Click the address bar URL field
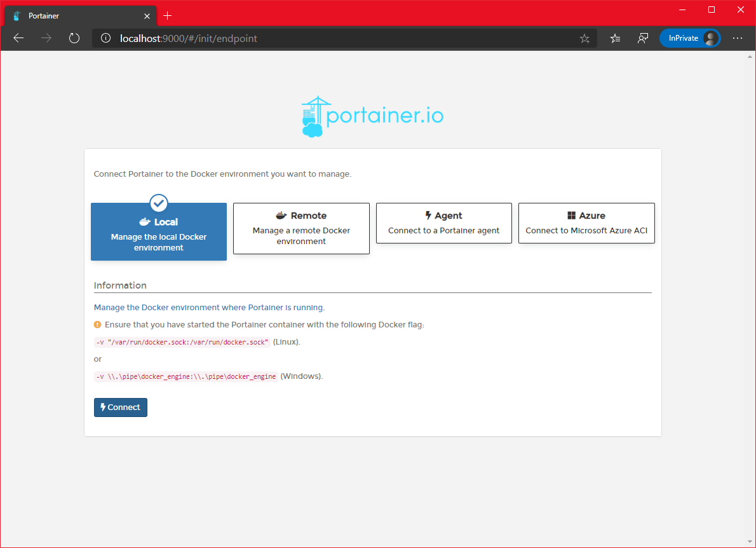Viewport: 756px width, 548px height. tap(343, 38)
